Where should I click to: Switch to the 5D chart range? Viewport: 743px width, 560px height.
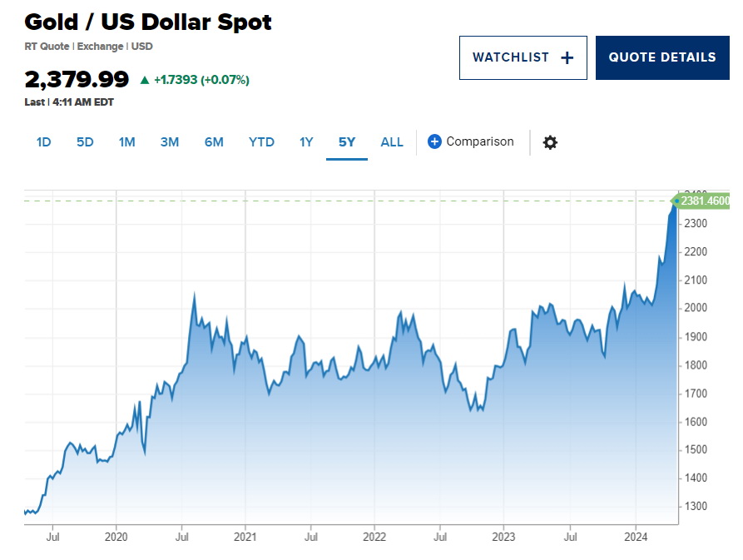85,142
